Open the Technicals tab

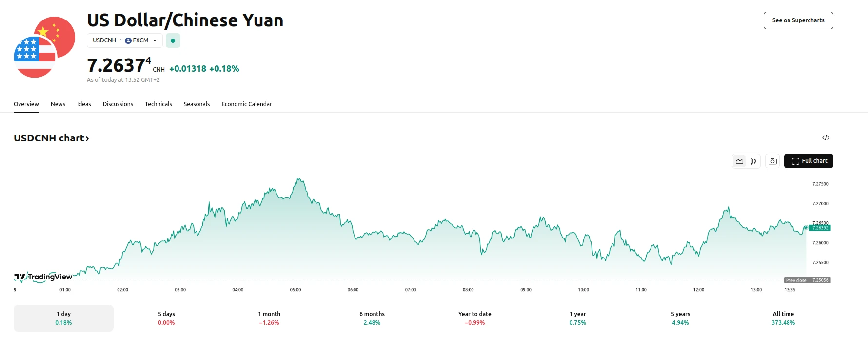158,104
